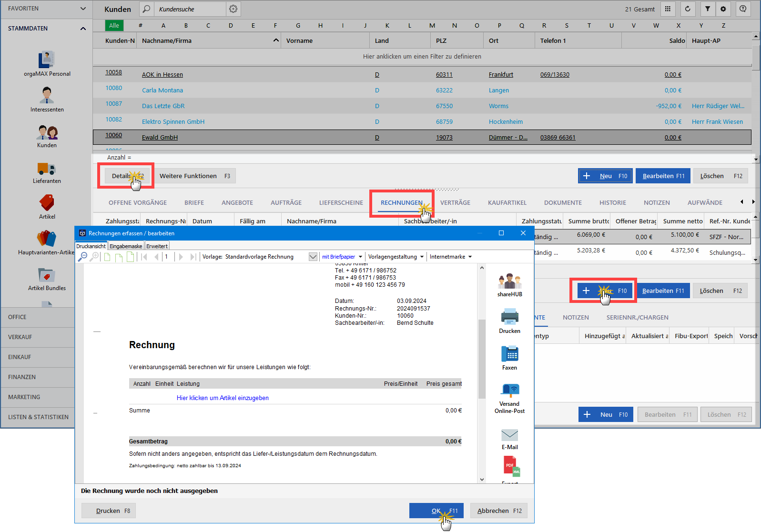This screenshot has width=761, height=532.
Task: Open the FINANZEN sidebar section
Action: point(37,377)
